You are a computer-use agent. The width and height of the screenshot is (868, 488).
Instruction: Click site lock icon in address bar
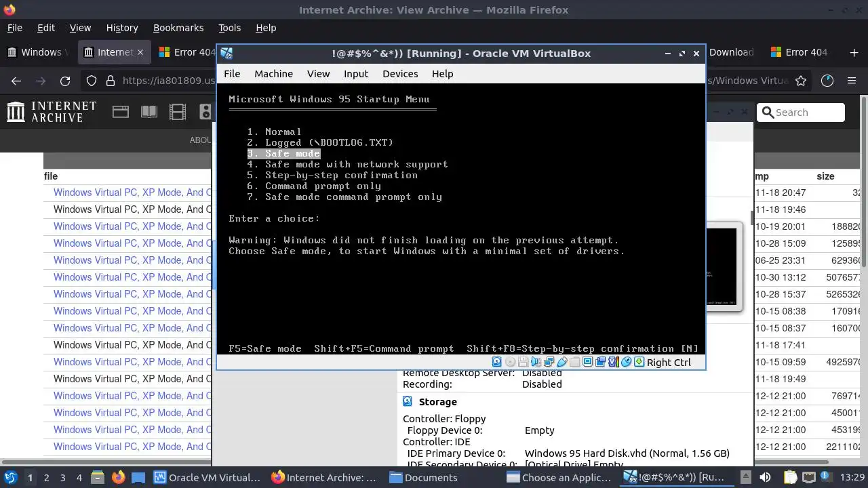point(110,81)
